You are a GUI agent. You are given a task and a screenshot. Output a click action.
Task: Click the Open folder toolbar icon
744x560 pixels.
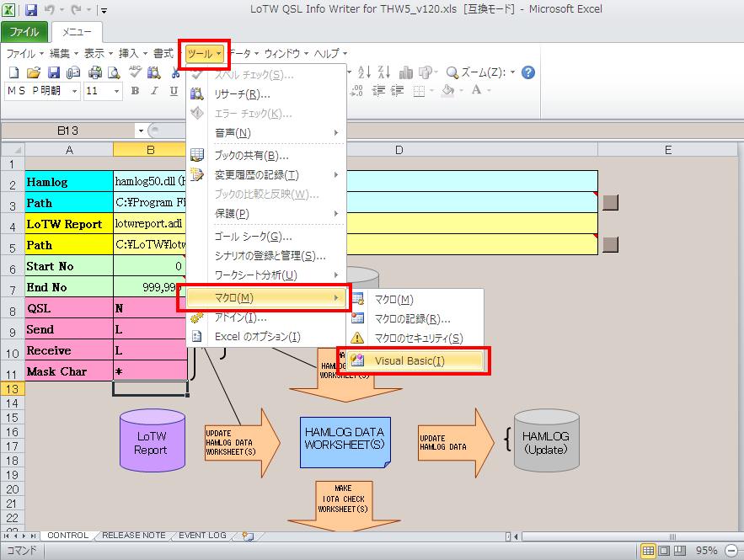33,72
